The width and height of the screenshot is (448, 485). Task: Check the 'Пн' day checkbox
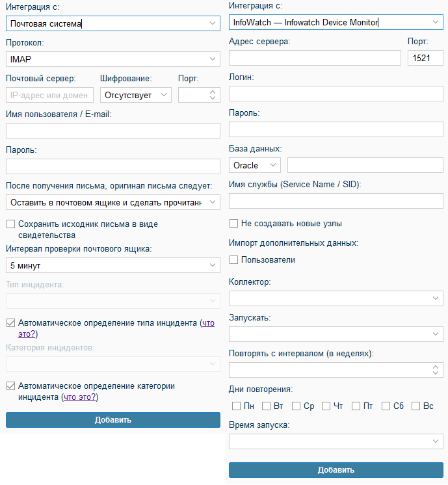tap(237, 406)
